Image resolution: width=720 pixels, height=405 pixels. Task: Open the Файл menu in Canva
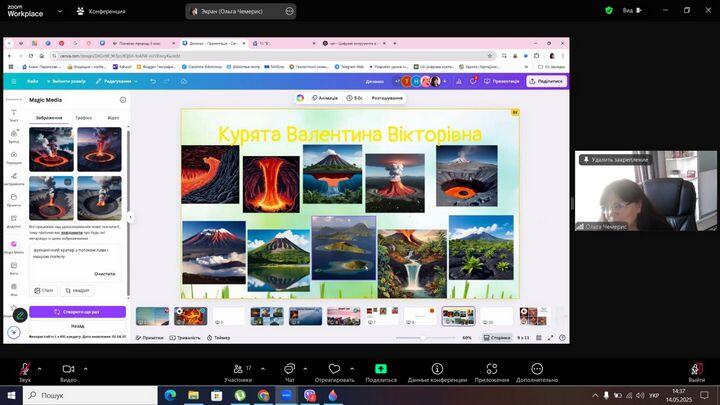(33, 81)
